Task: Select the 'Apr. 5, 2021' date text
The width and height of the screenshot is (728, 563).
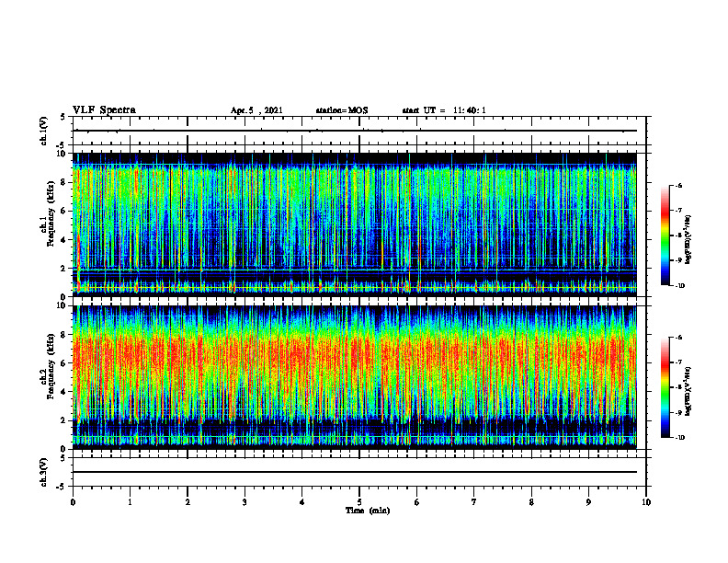Action: tap(256, 110)
